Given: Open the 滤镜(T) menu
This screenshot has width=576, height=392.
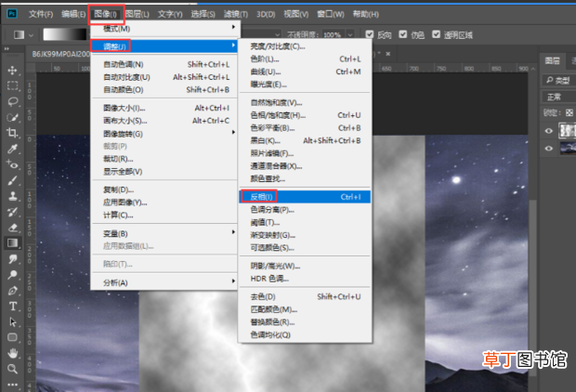Looking at the screenshot, I should (235, 14).
